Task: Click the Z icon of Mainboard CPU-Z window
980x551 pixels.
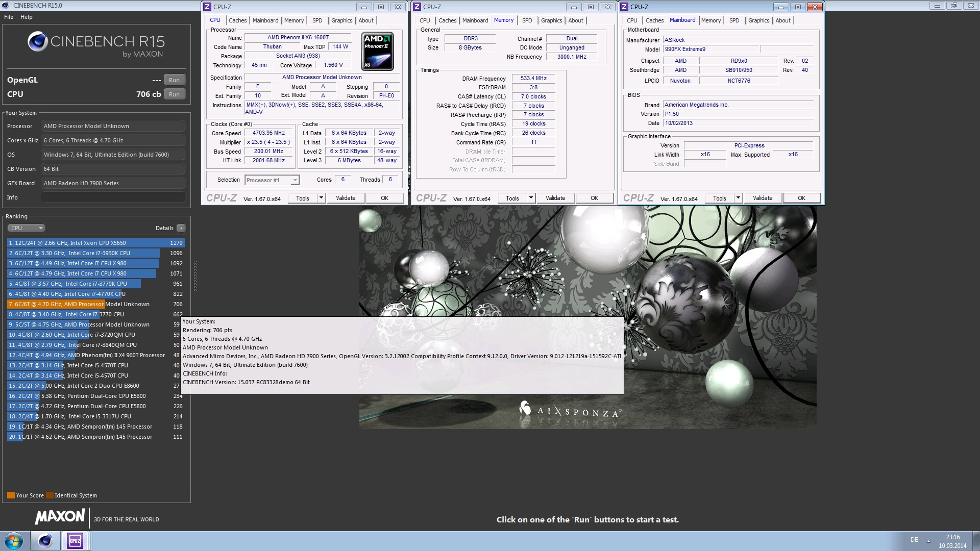Action: click(624, 7)
